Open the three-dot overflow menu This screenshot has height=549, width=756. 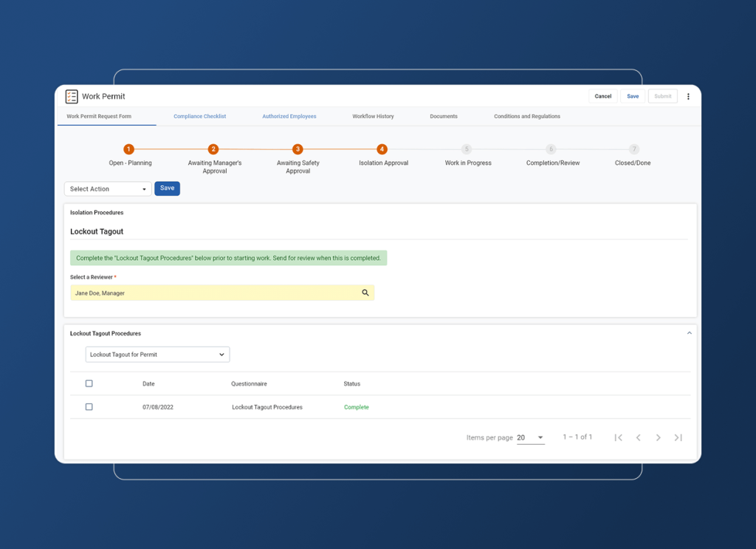(688, 96)
